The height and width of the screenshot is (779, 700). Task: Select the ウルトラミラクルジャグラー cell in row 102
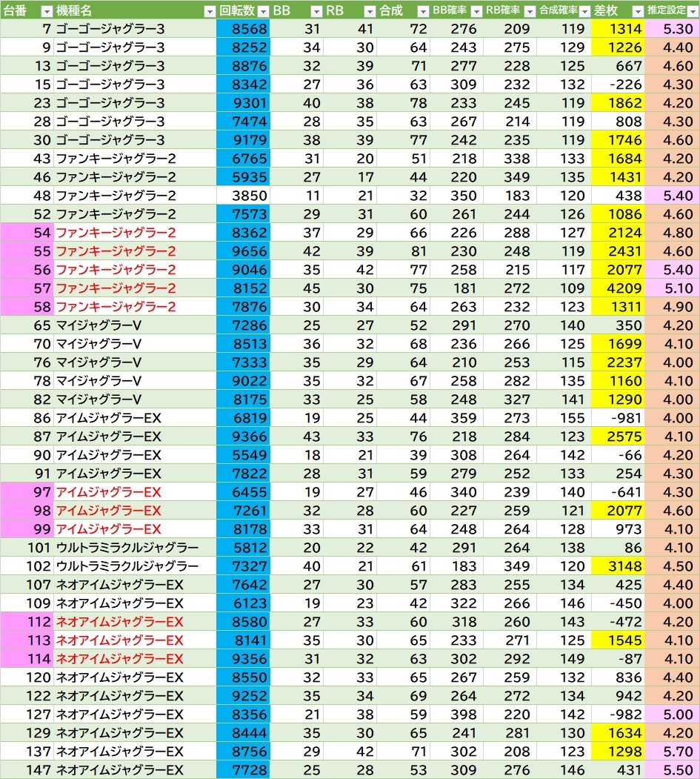point(135,566)
